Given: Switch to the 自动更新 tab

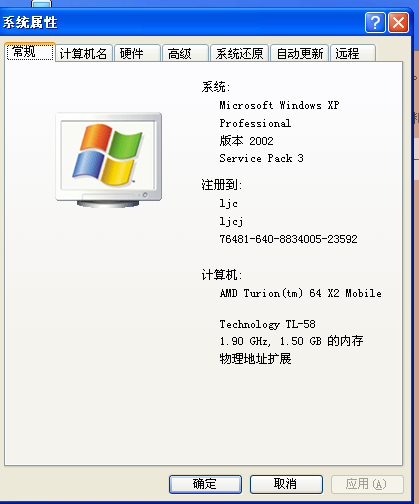Looking at the screenshot, I should tap(300, 53).
